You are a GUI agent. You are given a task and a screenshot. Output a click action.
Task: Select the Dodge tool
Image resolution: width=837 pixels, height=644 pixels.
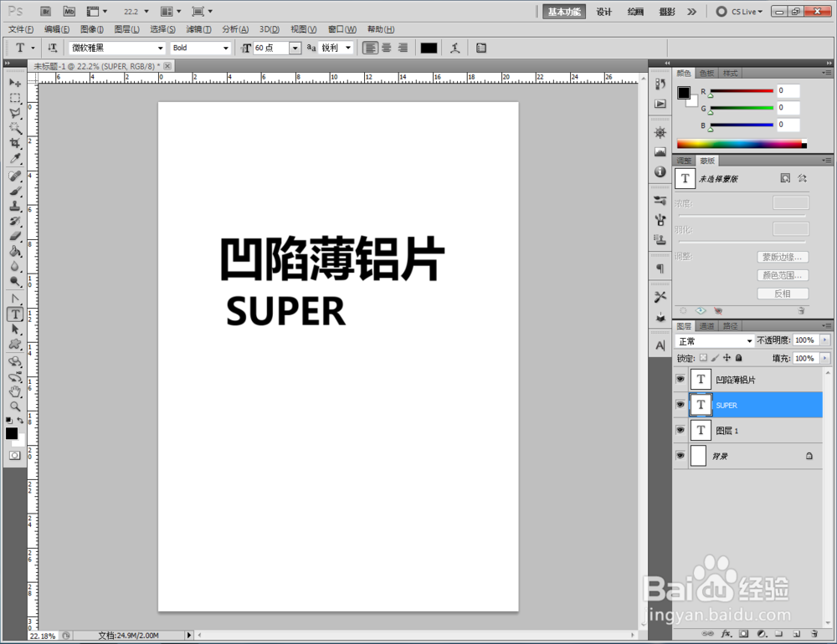(x=15, y=281)
